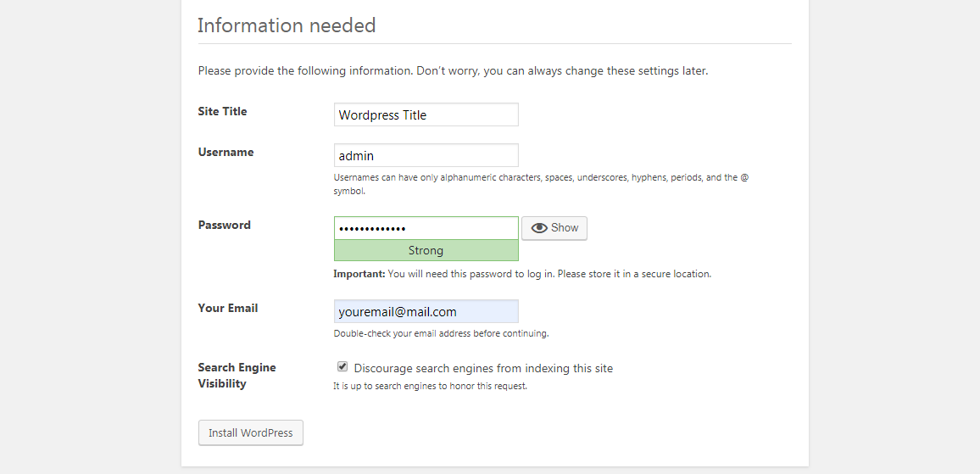Viewport: 980px width, 474px height.
Task: Click the Site Title label
Action: [222, 111]
